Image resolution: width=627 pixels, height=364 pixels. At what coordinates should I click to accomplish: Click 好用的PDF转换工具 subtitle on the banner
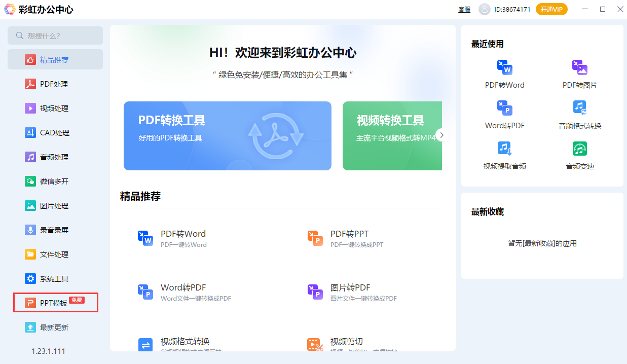(x=170, y=138)
